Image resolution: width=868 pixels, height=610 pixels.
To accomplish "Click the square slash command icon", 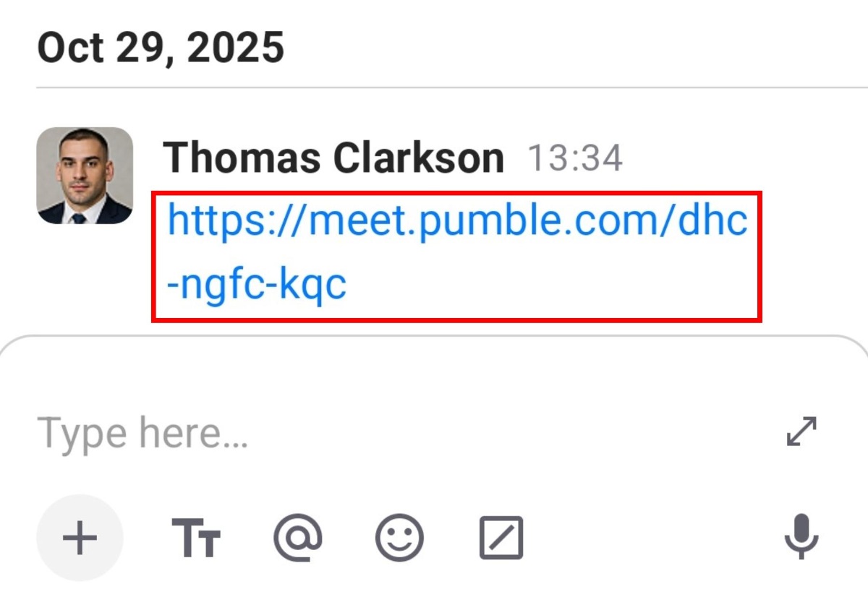I will click(501, 538).
